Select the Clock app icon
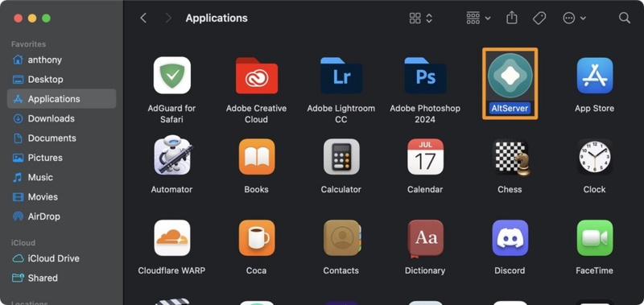The height and width of the screenshot is (305, 644). coord(594,156)
